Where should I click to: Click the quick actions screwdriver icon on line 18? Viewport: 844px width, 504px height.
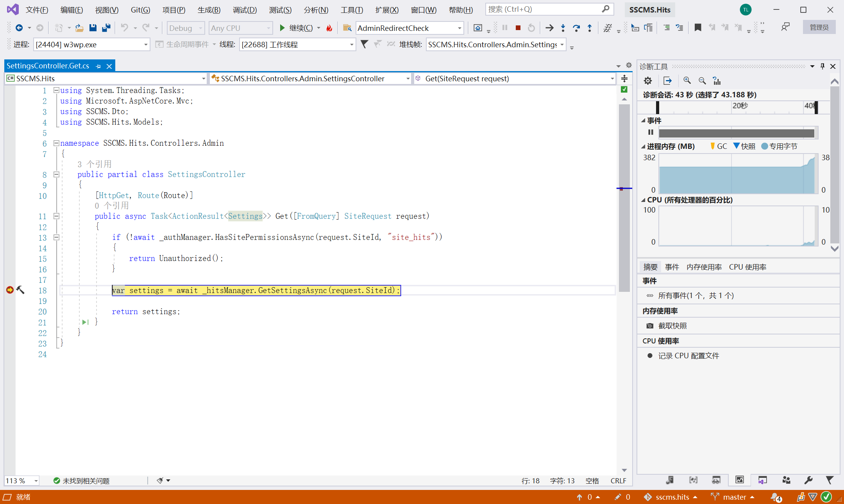click(20, 290)
